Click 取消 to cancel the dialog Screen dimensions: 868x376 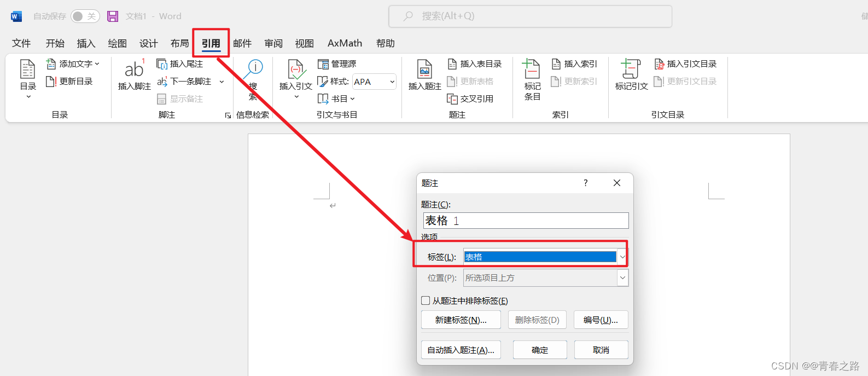tap(601, 350)
